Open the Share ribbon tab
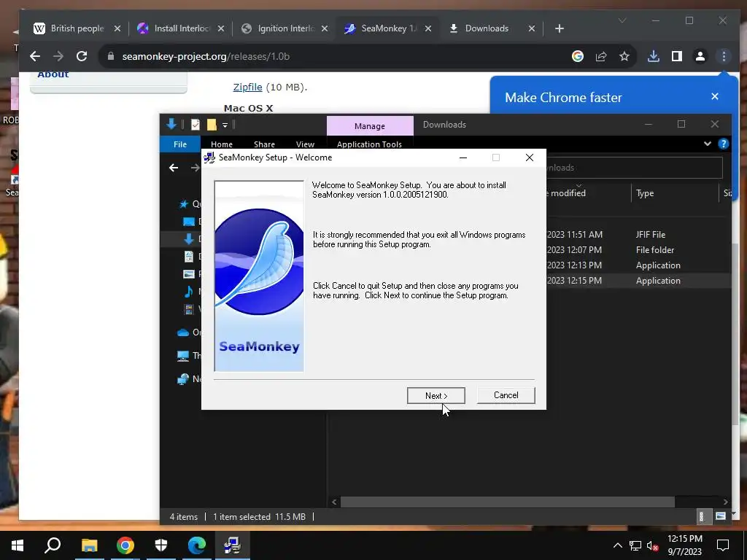The width and height of the screenshot is (747, 560). [264, 144]
